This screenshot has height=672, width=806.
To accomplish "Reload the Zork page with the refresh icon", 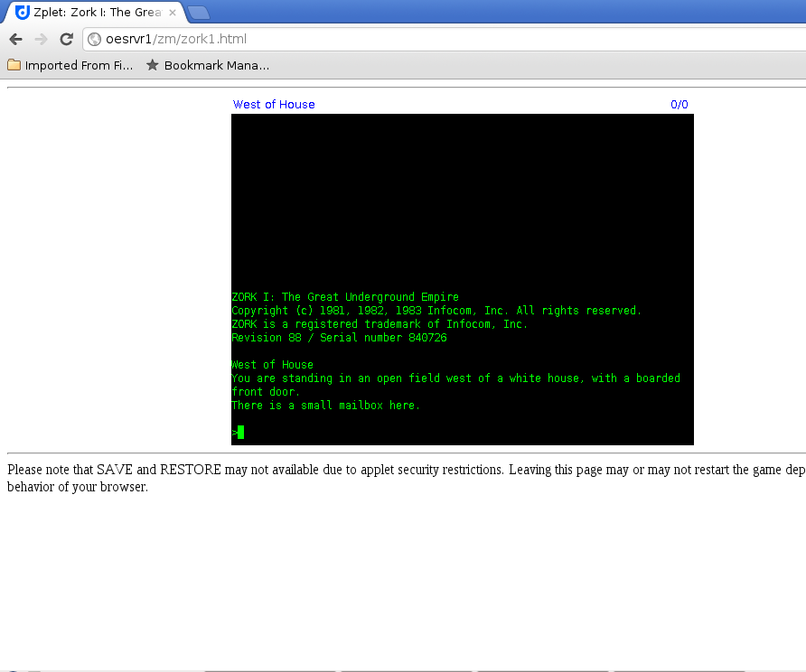I will point(66,39).
